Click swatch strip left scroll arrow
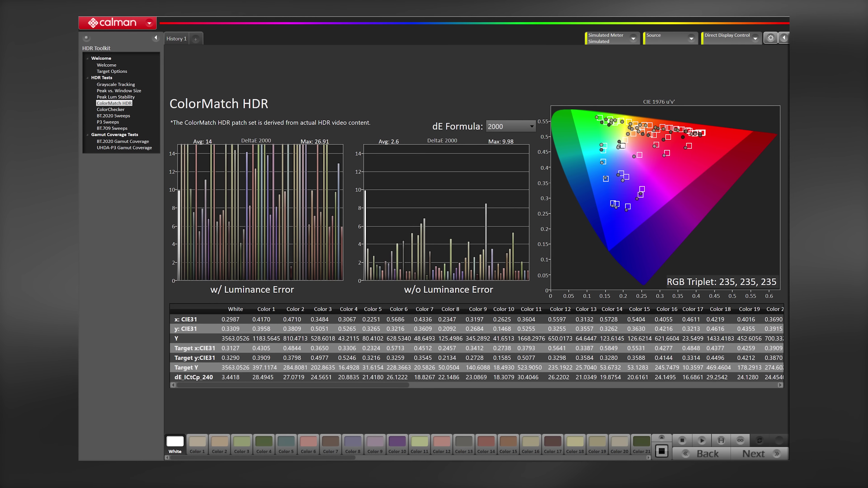The image size is (868, 488). click(x=167, y=457)
